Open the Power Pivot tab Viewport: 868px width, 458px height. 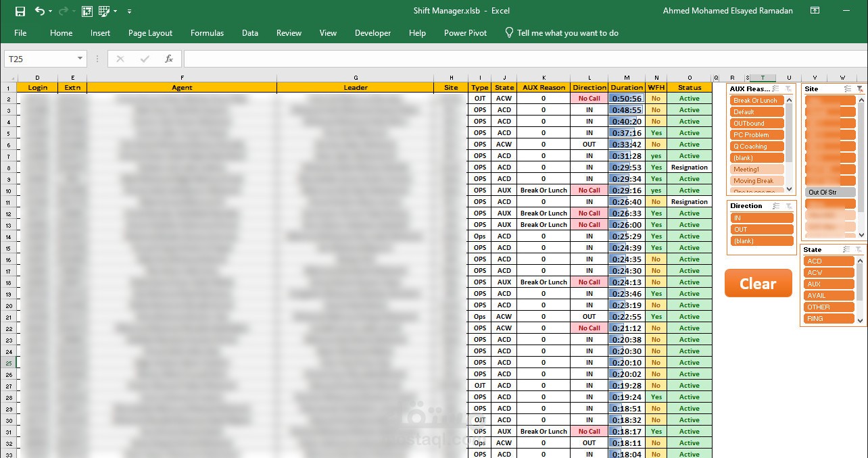[x=465, y=33]
